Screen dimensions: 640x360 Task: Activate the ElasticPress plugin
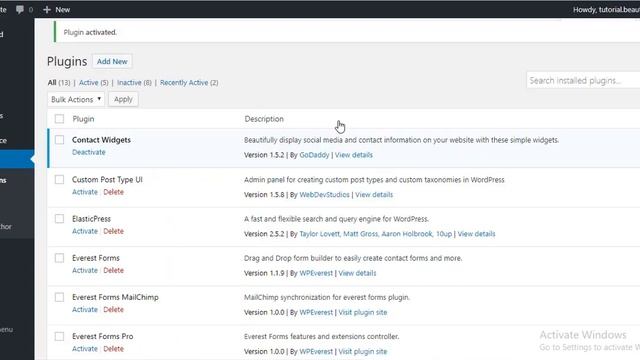(x=85, y=231)
